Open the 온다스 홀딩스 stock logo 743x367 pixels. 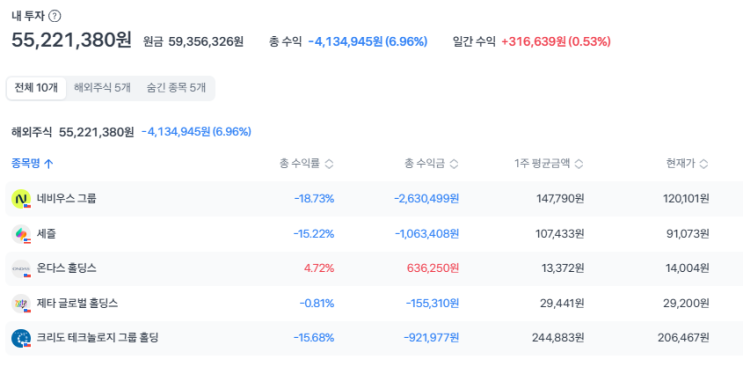coord(21,269)
